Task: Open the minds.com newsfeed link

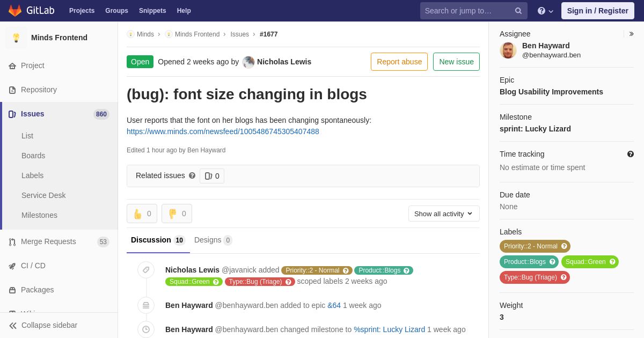Action: (x=223, y=131)
